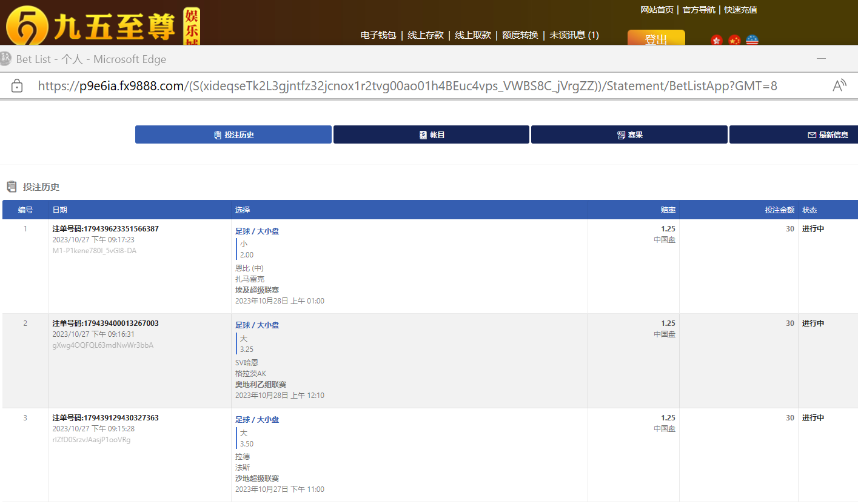This screenshot has height=504, width=858.
Task: Open 未读讯息 (1) unread messages
Action: pos(574,35)
